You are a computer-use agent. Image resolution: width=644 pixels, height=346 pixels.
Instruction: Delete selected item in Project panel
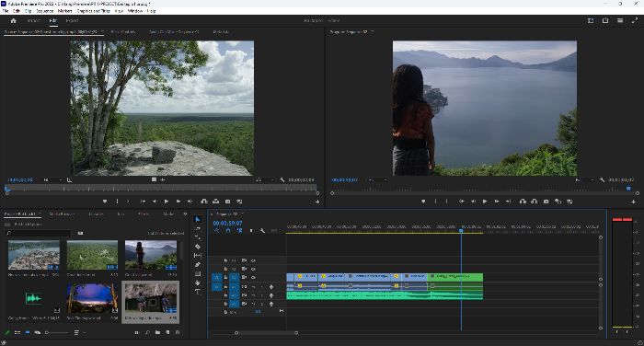click(178, 332)
